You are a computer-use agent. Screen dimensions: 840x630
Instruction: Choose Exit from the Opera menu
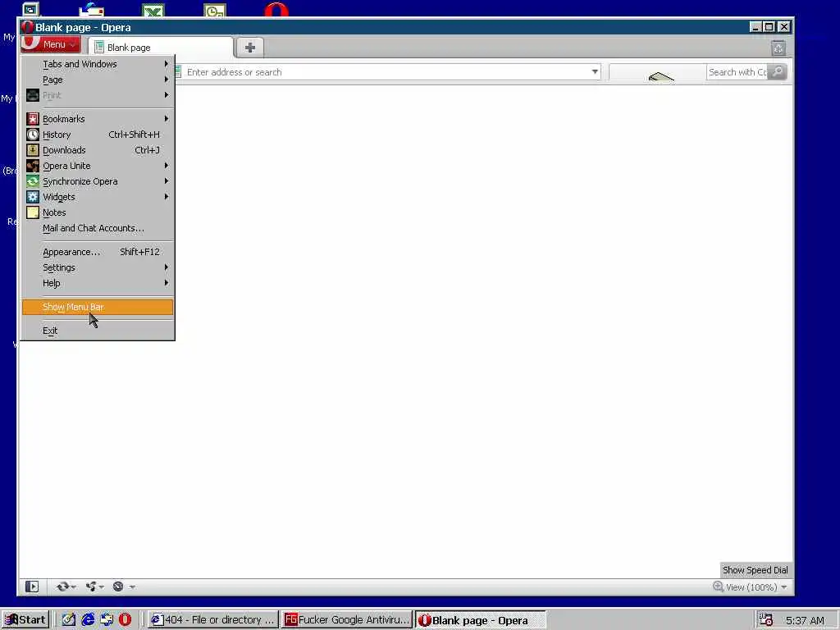pyautogui.click(x=98, y=331)
